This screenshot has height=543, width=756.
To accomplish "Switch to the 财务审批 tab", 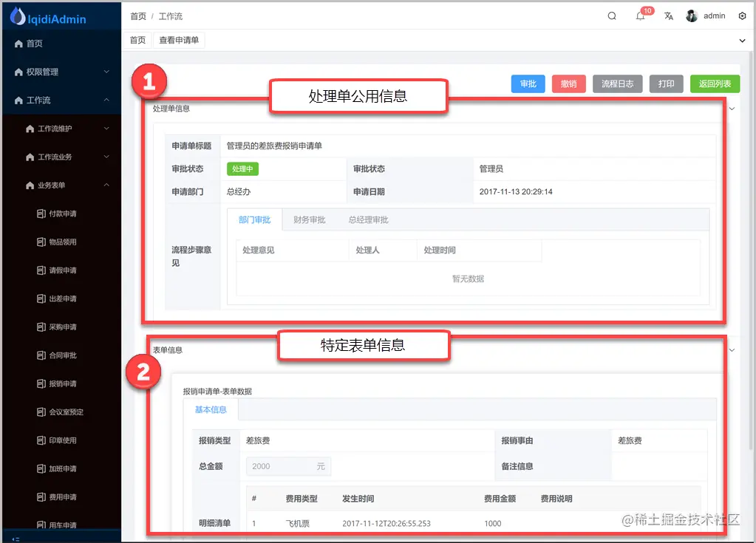I will tap(310, 219).
